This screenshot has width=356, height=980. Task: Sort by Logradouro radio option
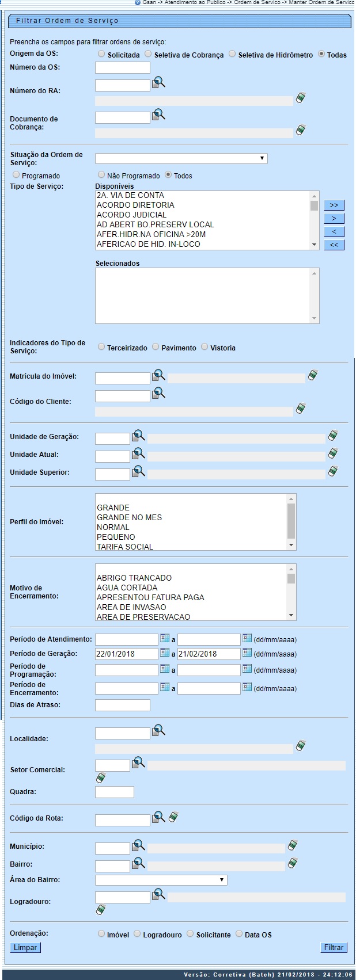tap(137, 934)
